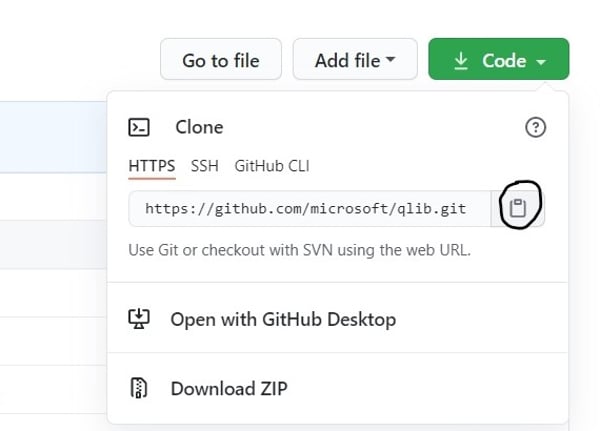Click the light blue row behind the dropdown
Viewport: 600px width, 431px height.
coord(50,135)
